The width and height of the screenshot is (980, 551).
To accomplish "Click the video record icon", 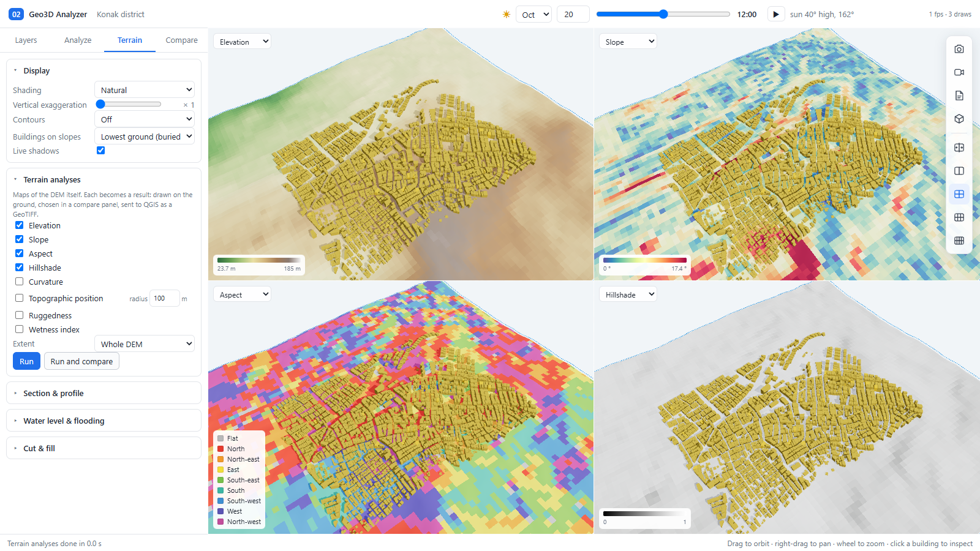I will [959, 72].
